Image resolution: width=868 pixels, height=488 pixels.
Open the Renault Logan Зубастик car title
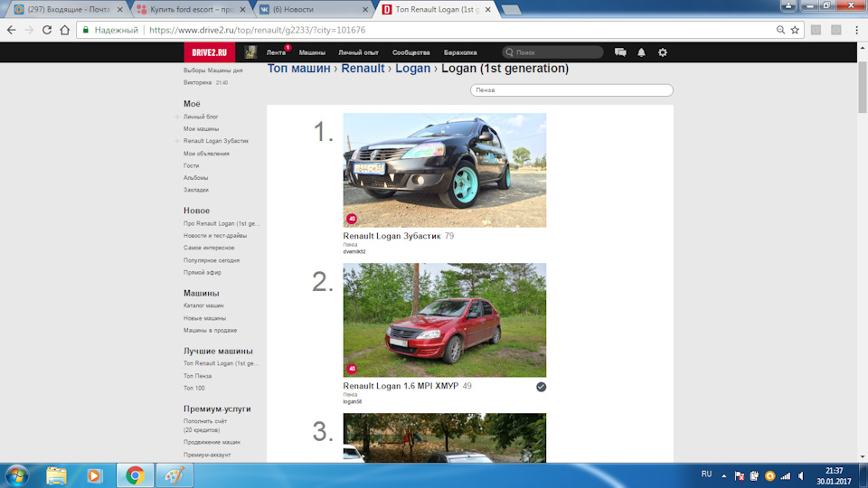[392, 236]
